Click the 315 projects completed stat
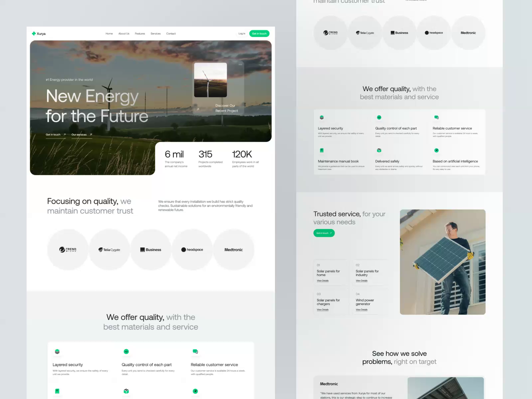The height and width of the screenshot is (399, 532). [210, 159]
